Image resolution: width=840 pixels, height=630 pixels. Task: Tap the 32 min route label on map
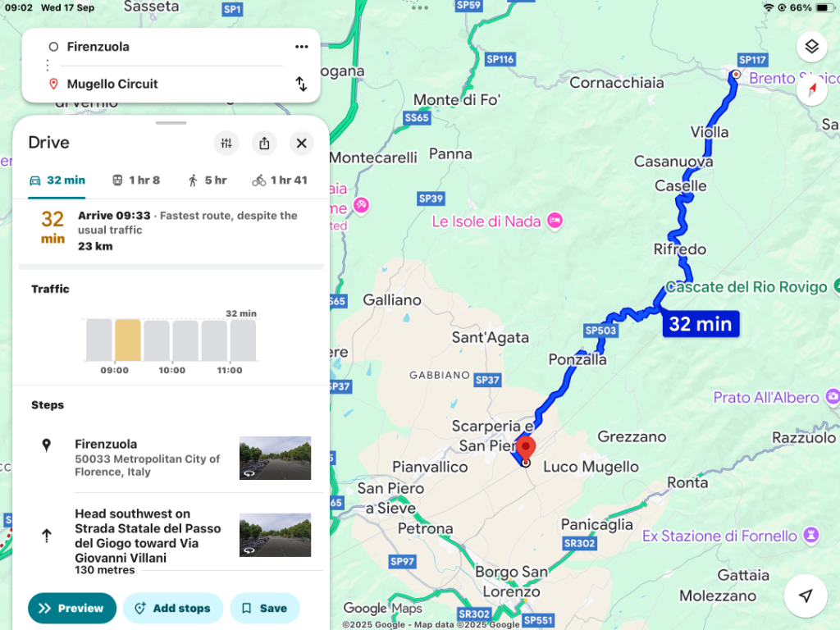[701, 324]
